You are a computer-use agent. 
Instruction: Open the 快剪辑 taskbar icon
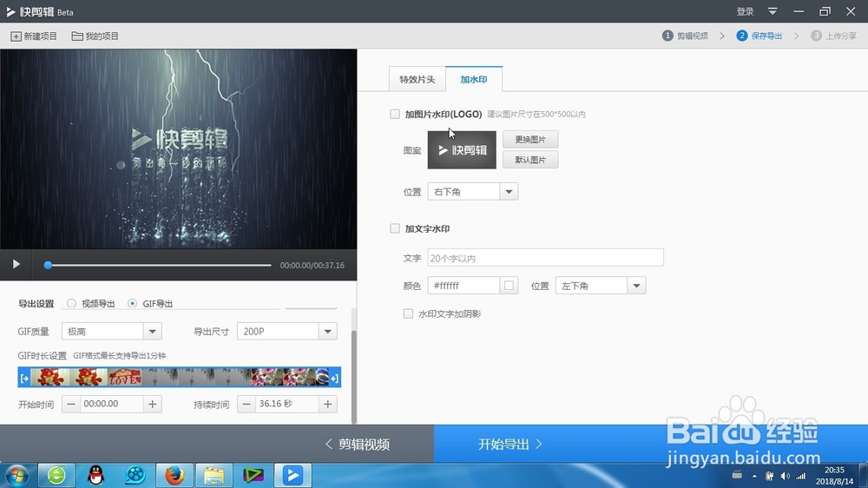[x=293, y=475]
